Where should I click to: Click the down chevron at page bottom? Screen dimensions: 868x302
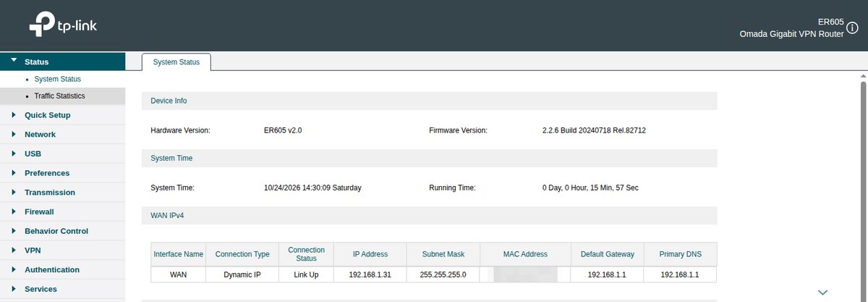(822, 292)
